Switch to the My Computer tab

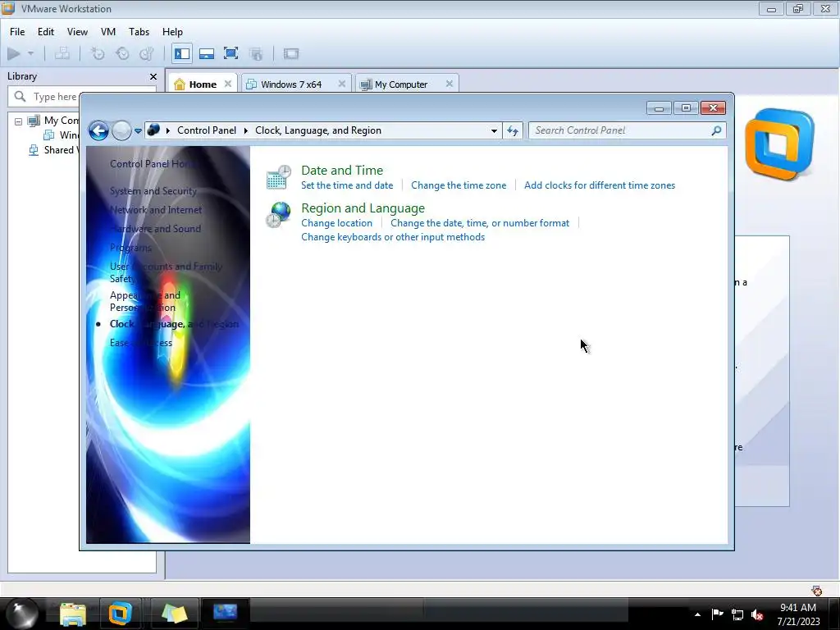click(400, 84)
